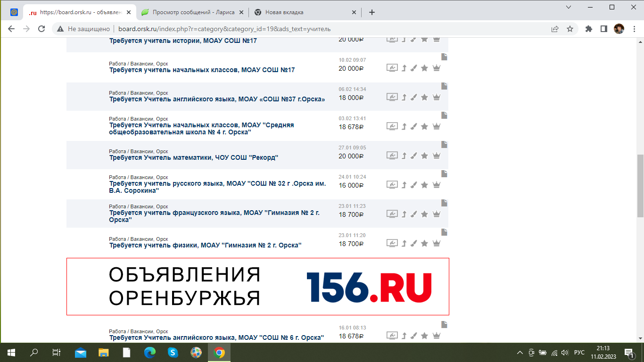Click the star icon for СОШ №37 English teacher ad
Image resolution: width=644 pixels, height=362 pixels.
click(x=424, y=97)
